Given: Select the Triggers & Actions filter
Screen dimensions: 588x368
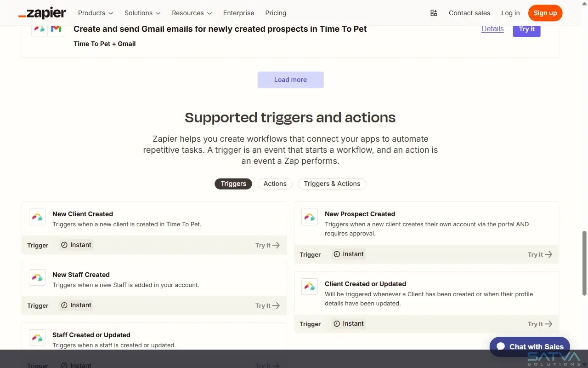Looking at the screenshot, I should pos(332,184).
